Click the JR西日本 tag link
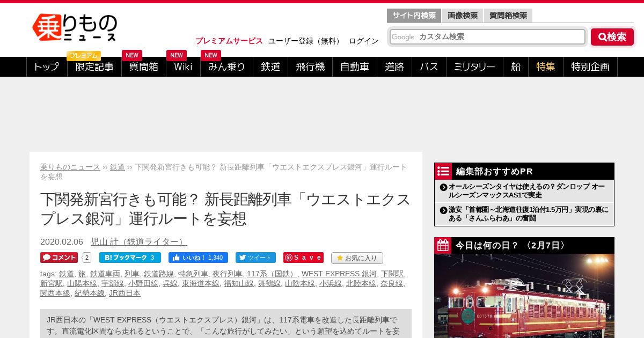 (125, 293)
